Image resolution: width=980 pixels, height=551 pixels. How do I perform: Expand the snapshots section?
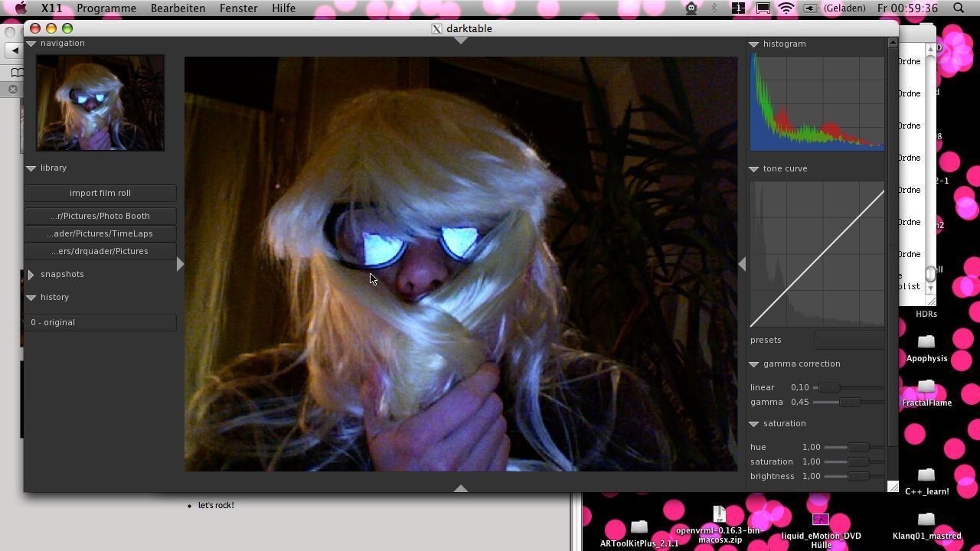point(31,274)
